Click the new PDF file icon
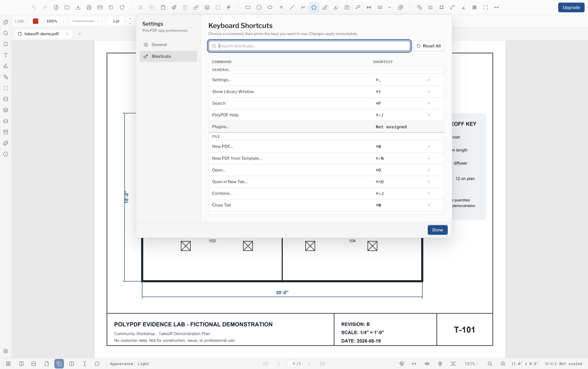 click(x=56, y=7)
